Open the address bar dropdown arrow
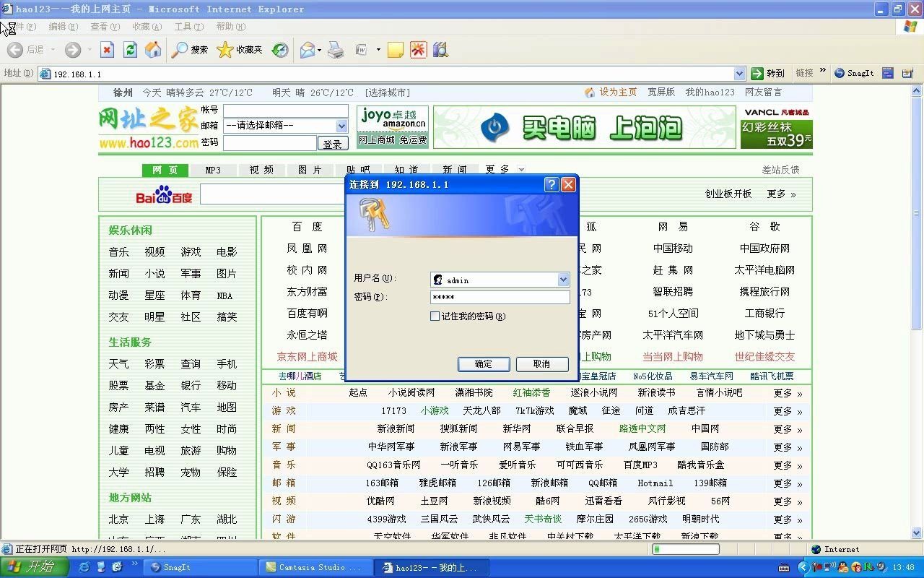 [739, 73]
